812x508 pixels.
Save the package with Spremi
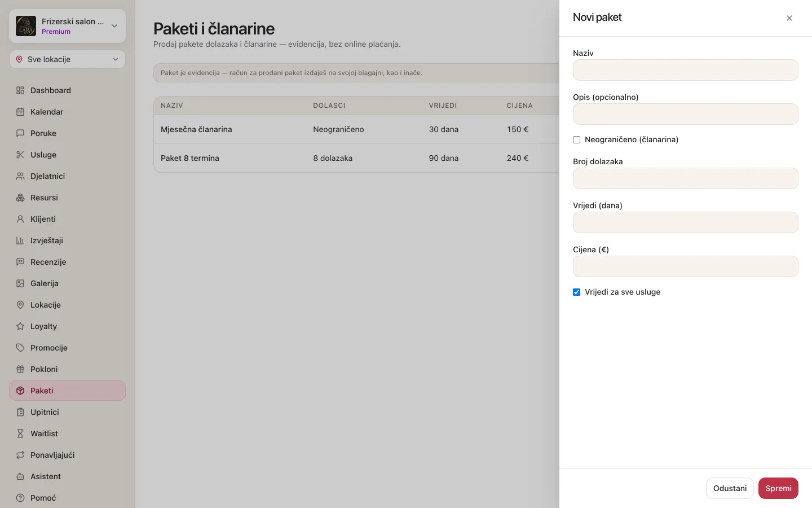[778, 488]
